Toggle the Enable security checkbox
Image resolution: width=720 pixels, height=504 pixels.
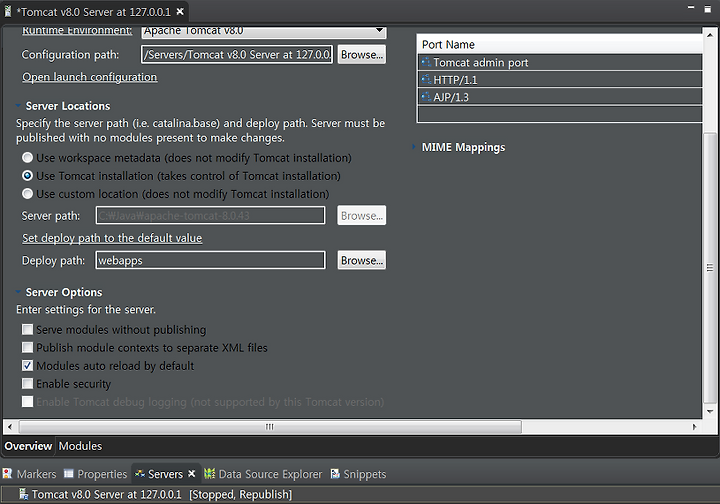click(x=28, y=383)
